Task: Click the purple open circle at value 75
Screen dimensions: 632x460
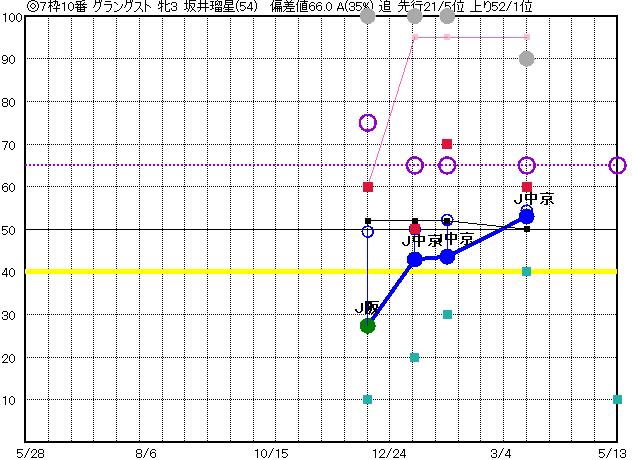Action: click(x=367, y=123)
